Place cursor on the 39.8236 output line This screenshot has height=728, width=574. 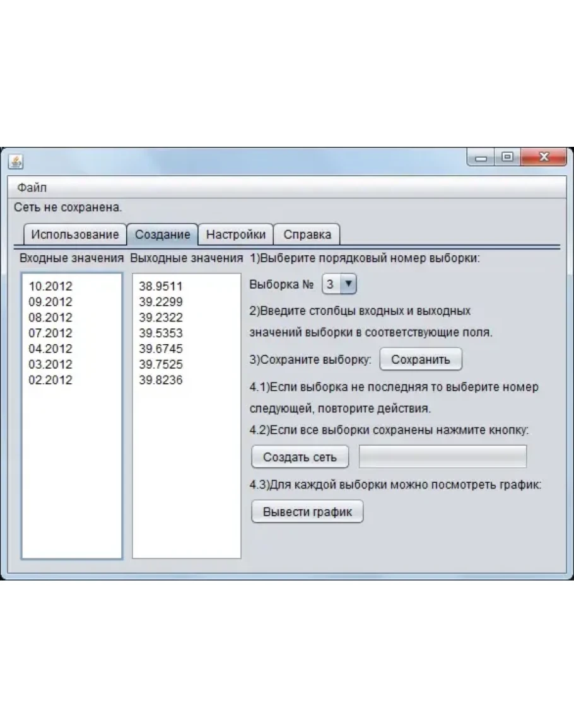click(x=161, y=380)
